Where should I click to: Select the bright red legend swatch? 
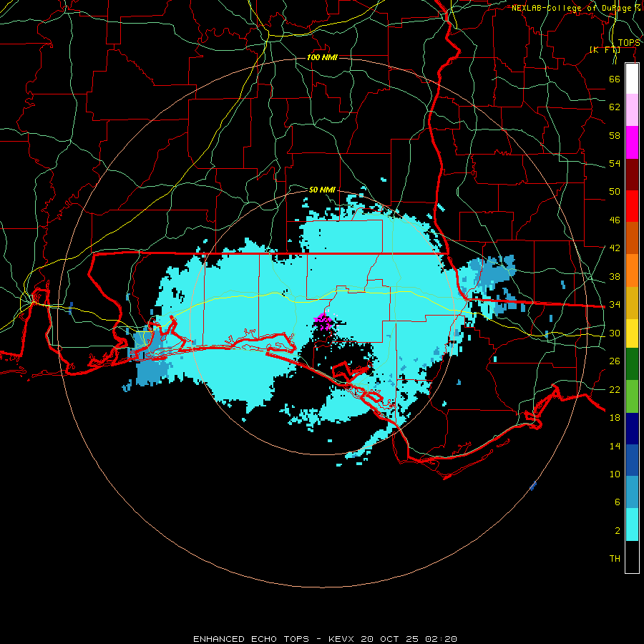point(632,206)
